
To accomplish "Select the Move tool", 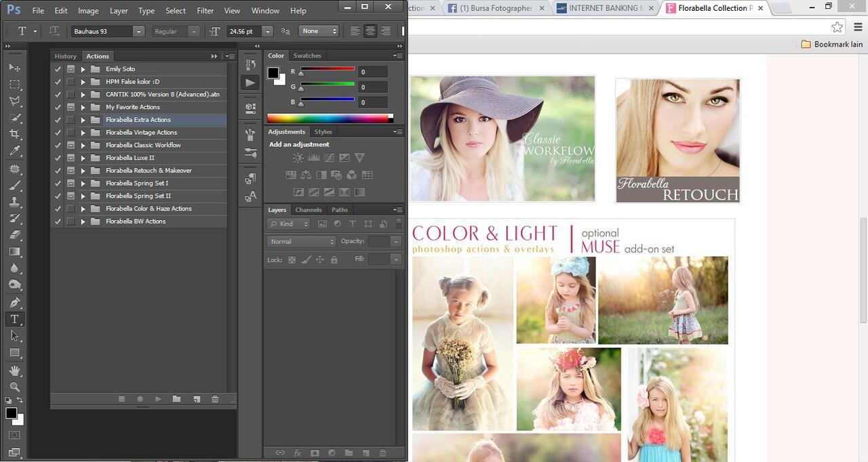I will [14, 68].
